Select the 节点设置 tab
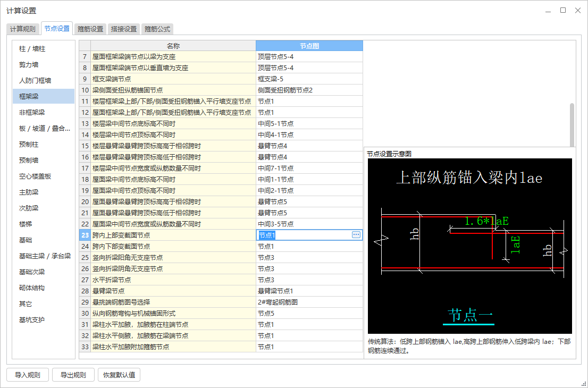 (x=57, y=28)
